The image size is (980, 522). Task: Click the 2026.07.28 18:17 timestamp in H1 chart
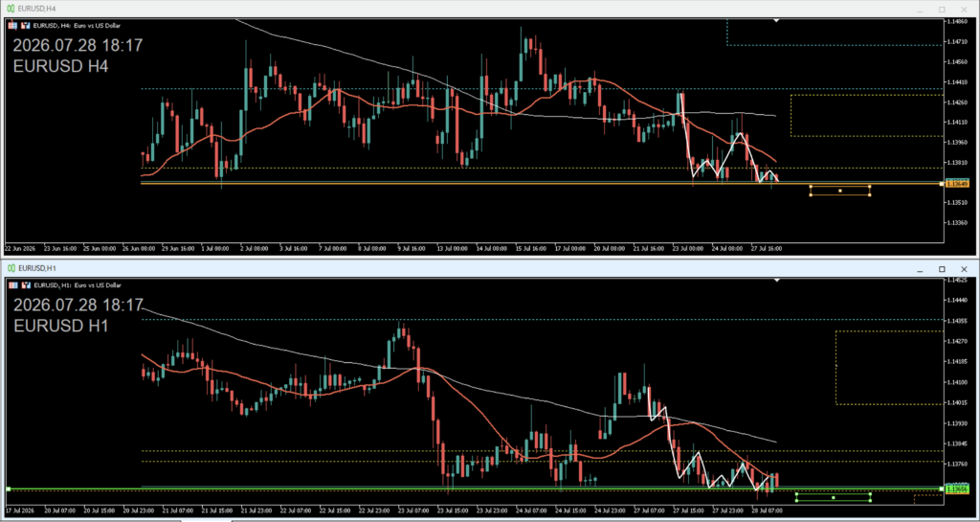tap(78, 306)
